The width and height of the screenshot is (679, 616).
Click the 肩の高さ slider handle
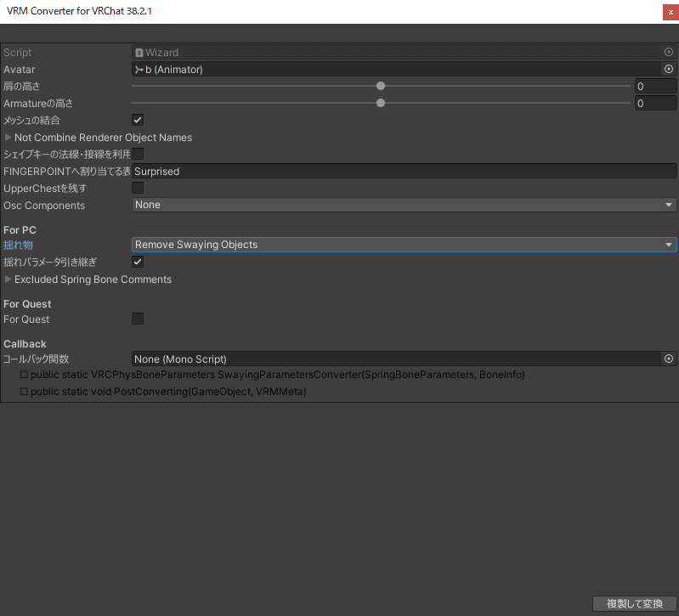pyautogui.click(x=381, y=86)
